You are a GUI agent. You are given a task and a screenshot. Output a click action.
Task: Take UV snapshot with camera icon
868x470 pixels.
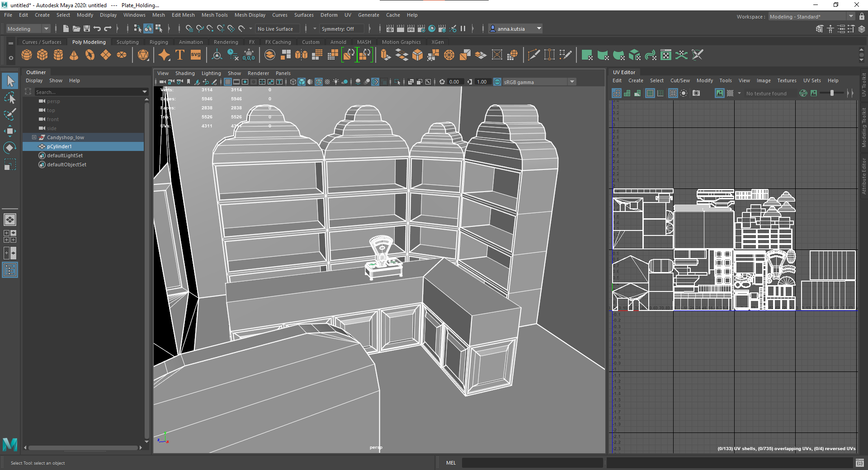[696, 93]
